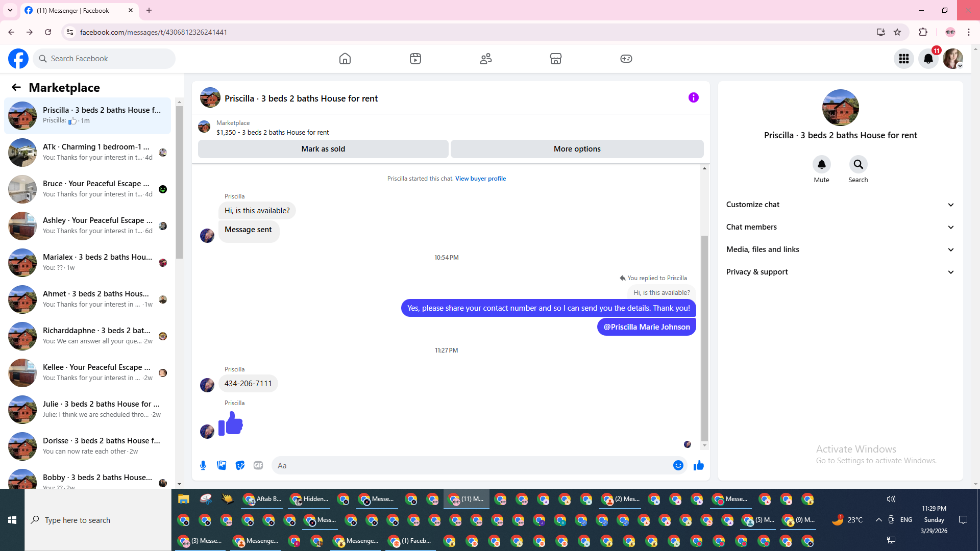
Task: Mark the listing as sold
Action: (x=323, y=149)
